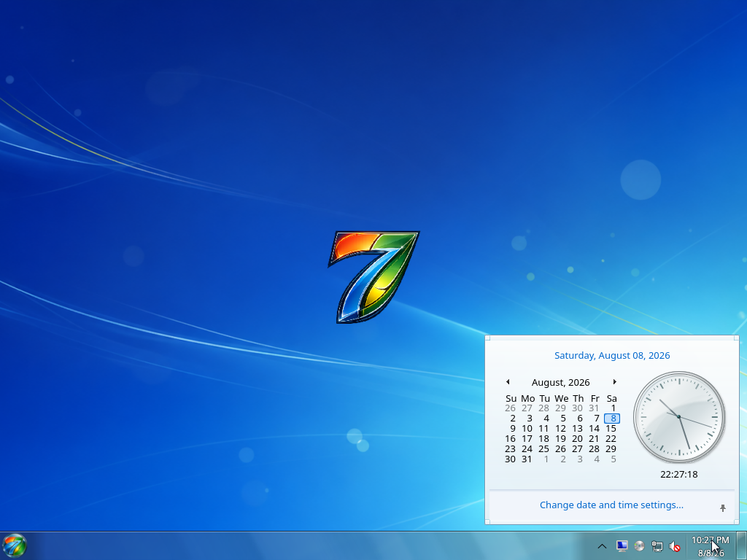Click grayed-out day 5 in last calendar row

[614, 459]
